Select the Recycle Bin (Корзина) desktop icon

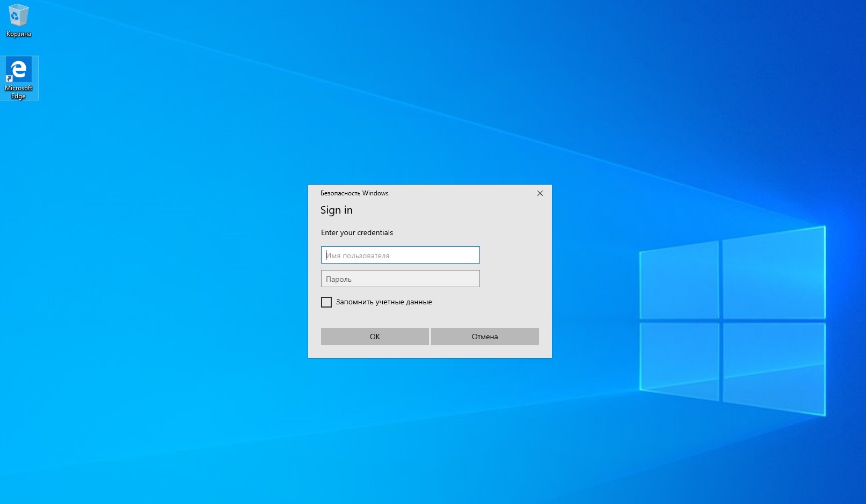coord(19,21)
